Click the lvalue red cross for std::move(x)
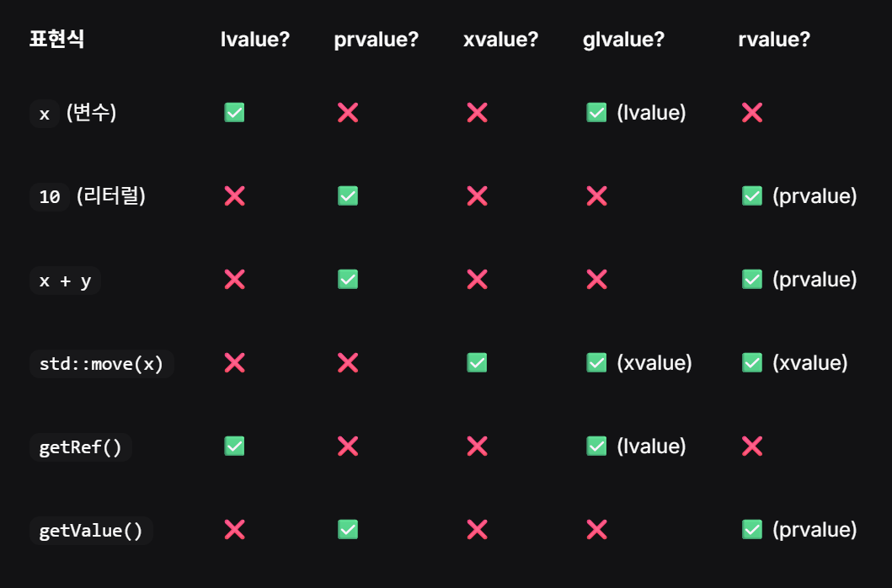The image size is (892, 588). click(x=234, y=362)
